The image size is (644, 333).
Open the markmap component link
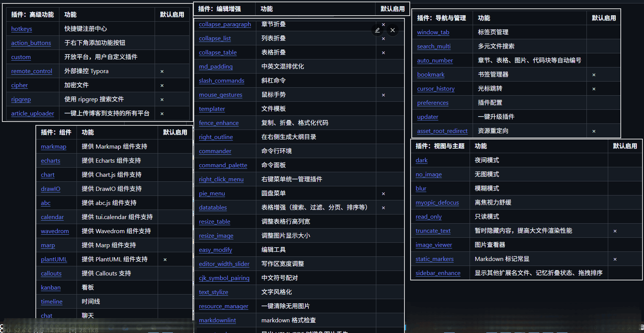click(x=54, y=147)
